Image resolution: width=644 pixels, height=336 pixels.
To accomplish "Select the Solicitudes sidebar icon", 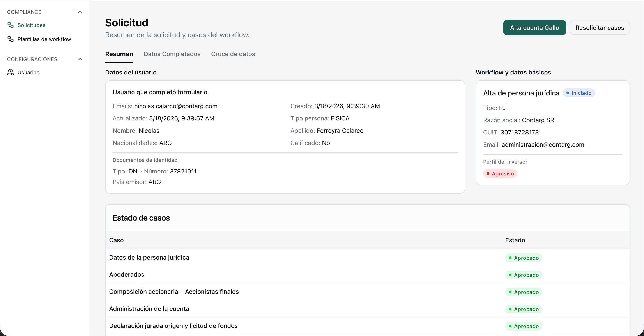I will tap(10, 25).
